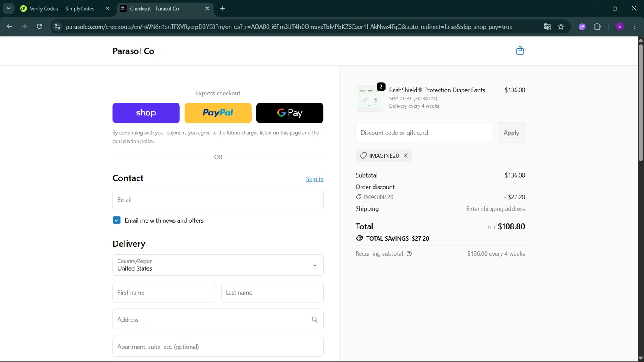This screenshot has height=362, width=644.
Task: Close the Verify Codes SimplyCodes tab
Action: coord(107,9)
